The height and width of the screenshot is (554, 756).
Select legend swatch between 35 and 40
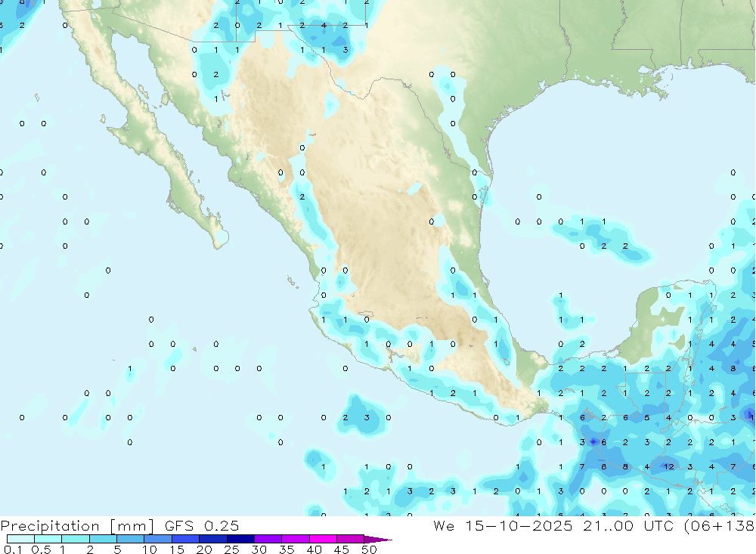296,539
